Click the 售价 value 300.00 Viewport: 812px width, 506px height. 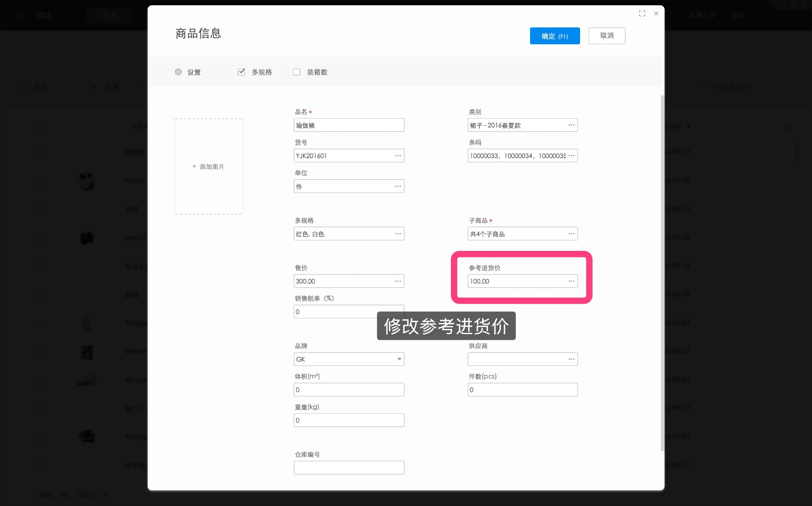[305, 281]
